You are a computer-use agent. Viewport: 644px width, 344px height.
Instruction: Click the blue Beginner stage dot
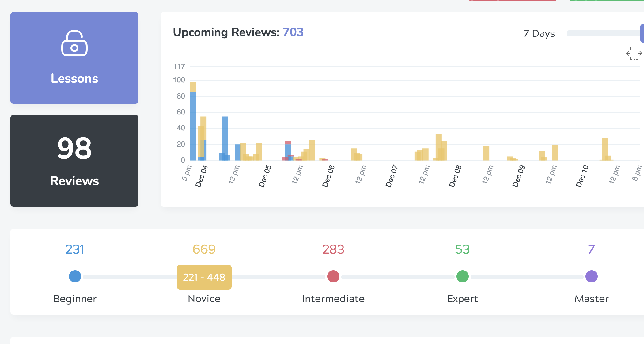coord(75,276)
